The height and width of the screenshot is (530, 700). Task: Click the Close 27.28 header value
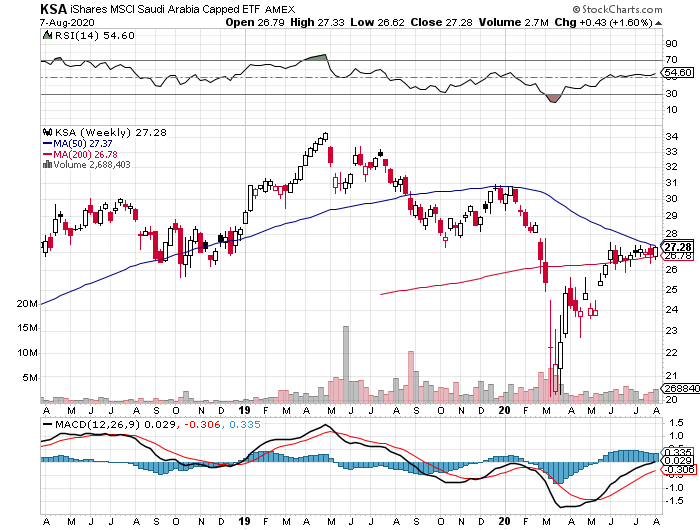tap(442, 22)
